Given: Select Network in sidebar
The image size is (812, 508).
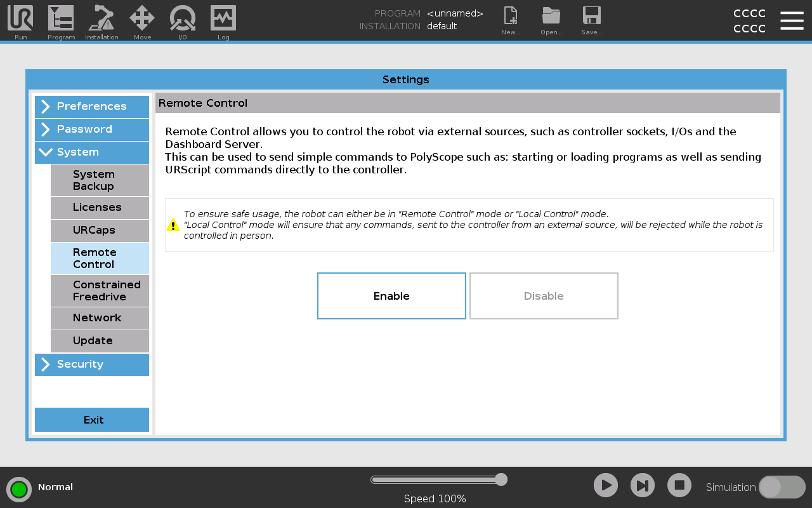Looking at the screenshot, I should 100,318.
